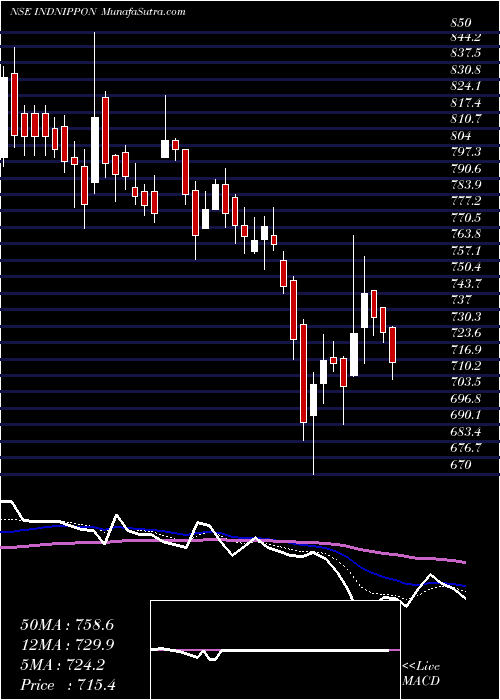Image resolution: width=500 pixels, height=700 pixels.
Task: Click the 737 price axis label
Action: 461,300
